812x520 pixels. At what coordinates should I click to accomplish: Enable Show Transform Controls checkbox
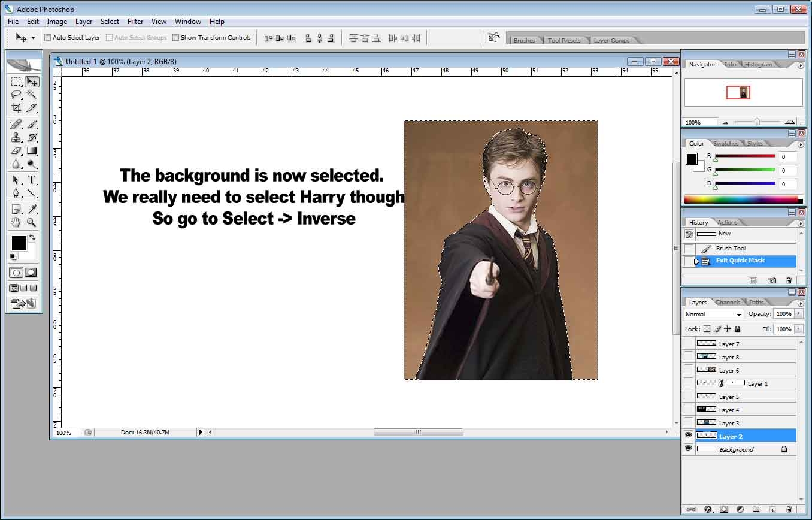click(175, 38)
